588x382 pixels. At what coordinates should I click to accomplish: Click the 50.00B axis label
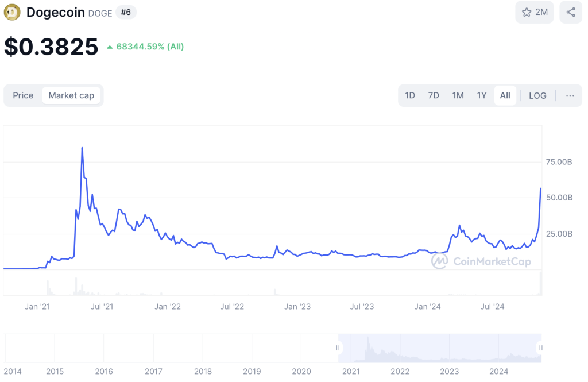coord(559,198)
